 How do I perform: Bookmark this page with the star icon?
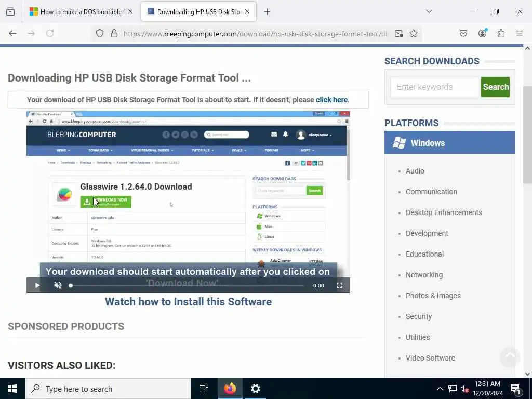pos(413,33)
